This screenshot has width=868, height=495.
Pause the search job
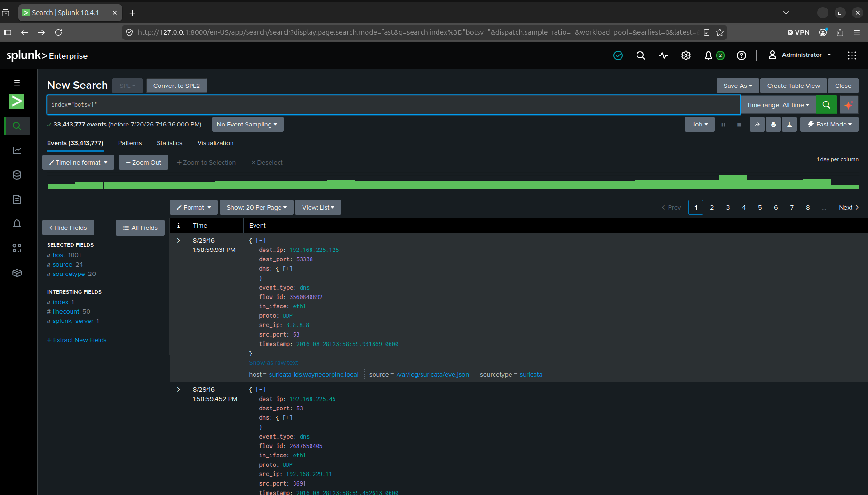tap(723, 125)
